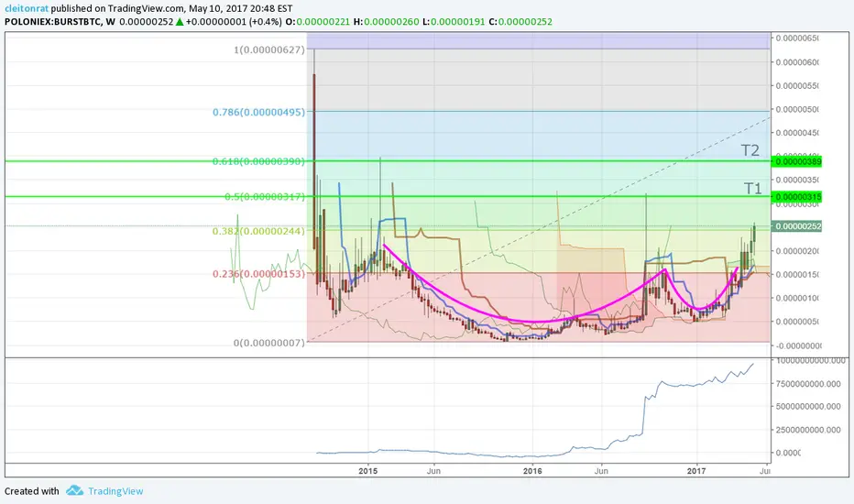Click the 2016 time axis label
The height and width of the screenshot is (504, 854).
pos(532,471)
